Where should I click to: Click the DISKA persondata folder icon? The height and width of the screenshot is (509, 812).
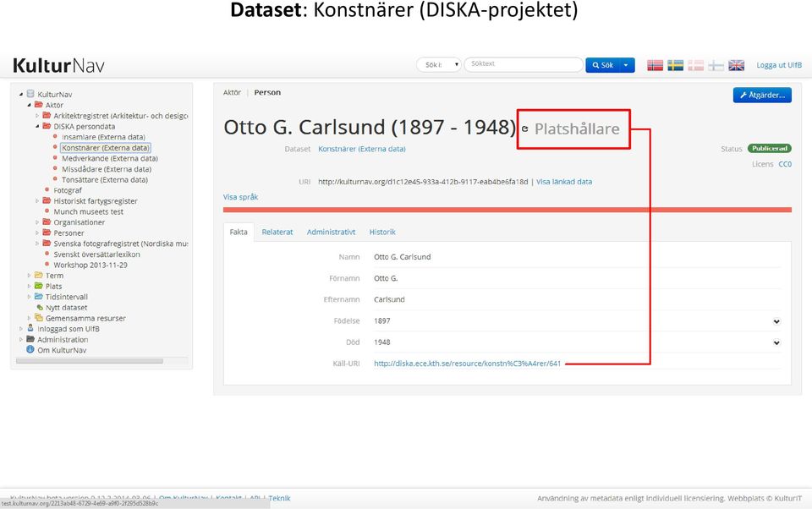(47, 126)
